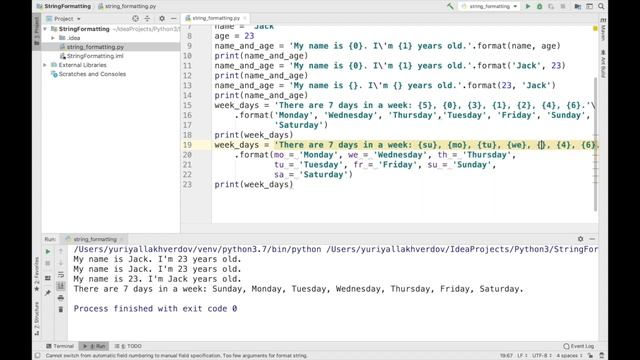This screenshot has width=640, height=360.
Task: Collapse the StringFormatting root folder arrow
Action: coord(45,29)
